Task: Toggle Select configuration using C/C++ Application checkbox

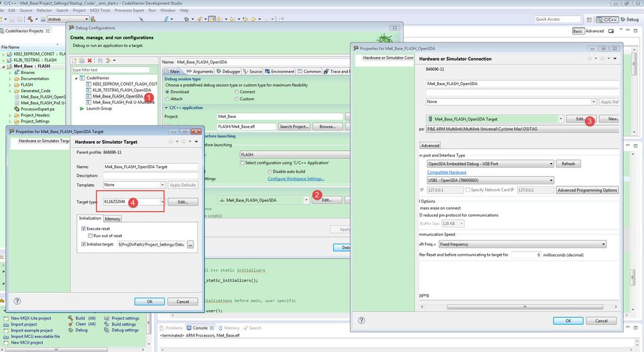Action: point(242,162)
